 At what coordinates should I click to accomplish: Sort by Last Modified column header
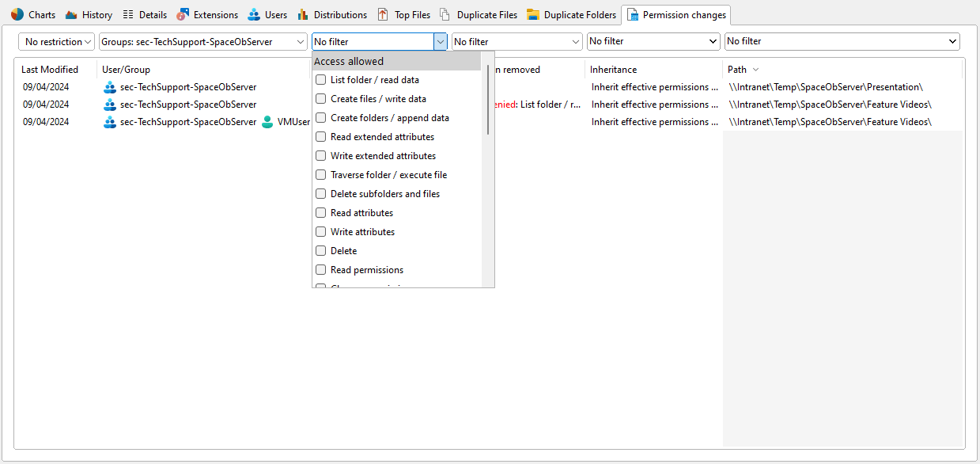[50, 70]
